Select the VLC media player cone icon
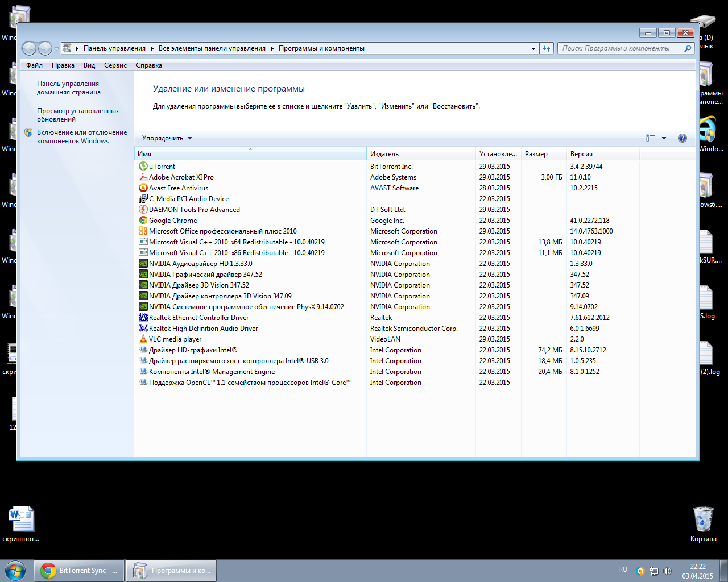Image resolution: width=728 pixels, height=582 pixels. pos(143,339)
